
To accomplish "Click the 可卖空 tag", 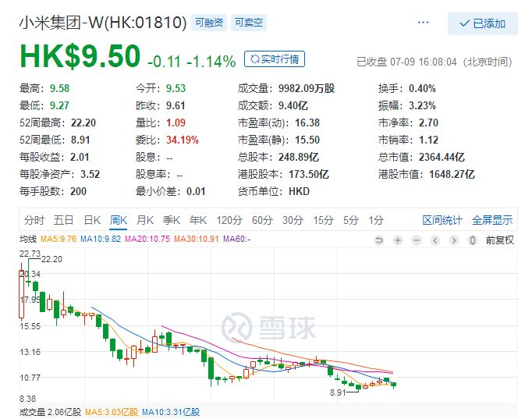I will 249,23.
